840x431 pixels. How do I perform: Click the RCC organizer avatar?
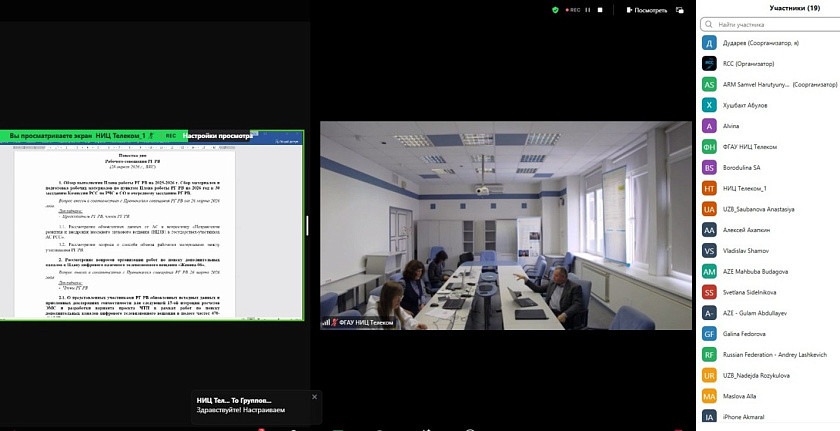pyautogui.click(x=709, y=63)
